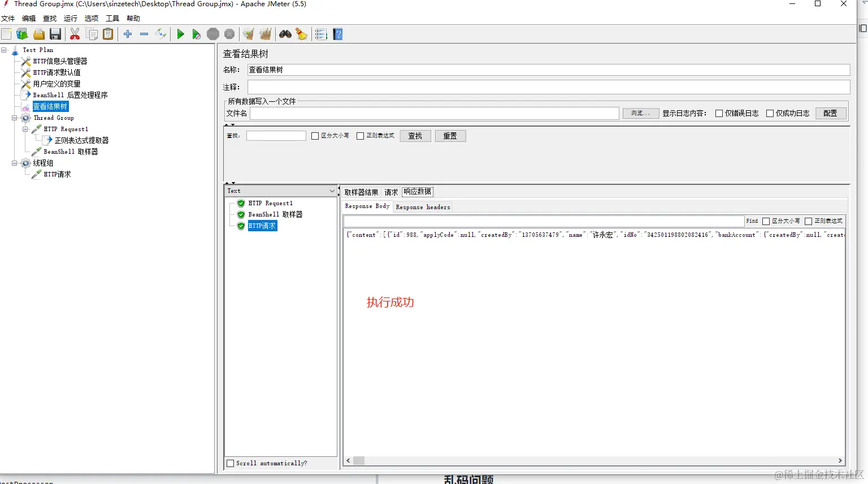Screen dimensions: 868x484
Task: Toggle the Scroll automatically? checkbox
Action: click(231, 463)
